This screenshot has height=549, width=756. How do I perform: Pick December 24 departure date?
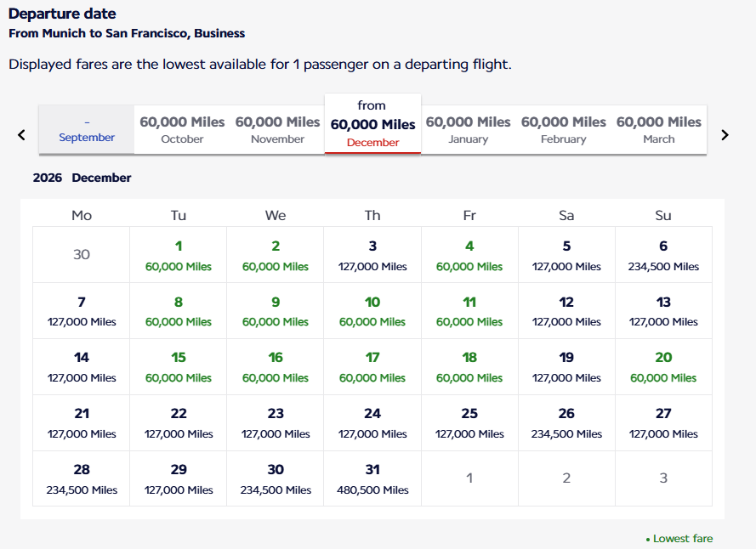(372, 422)
